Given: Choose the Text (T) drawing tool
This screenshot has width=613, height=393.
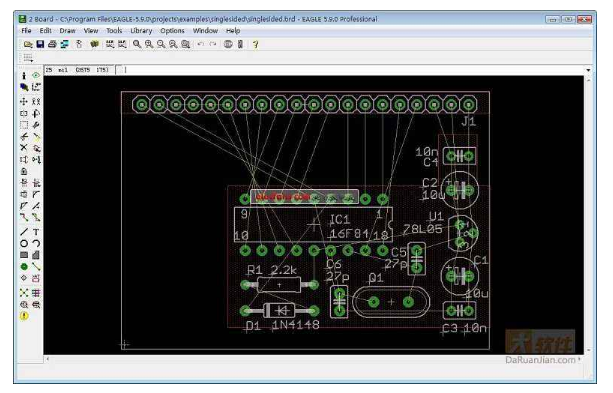Looking at the screenshot, I should pos(36,232).
